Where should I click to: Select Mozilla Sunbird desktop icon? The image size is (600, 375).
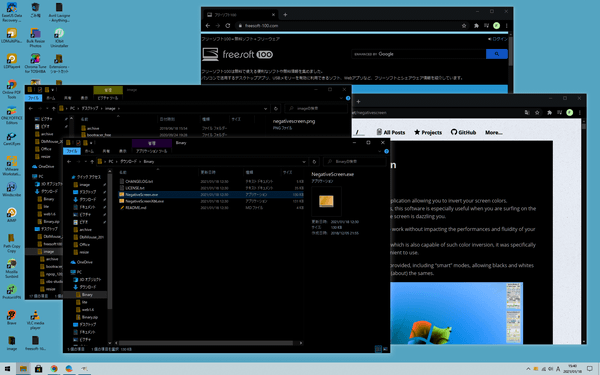(x=12, y=268)
